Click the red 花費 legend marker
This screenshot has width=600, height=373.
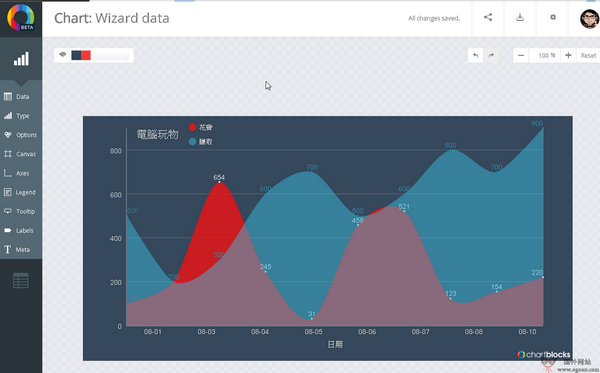(x=192, y=127)
